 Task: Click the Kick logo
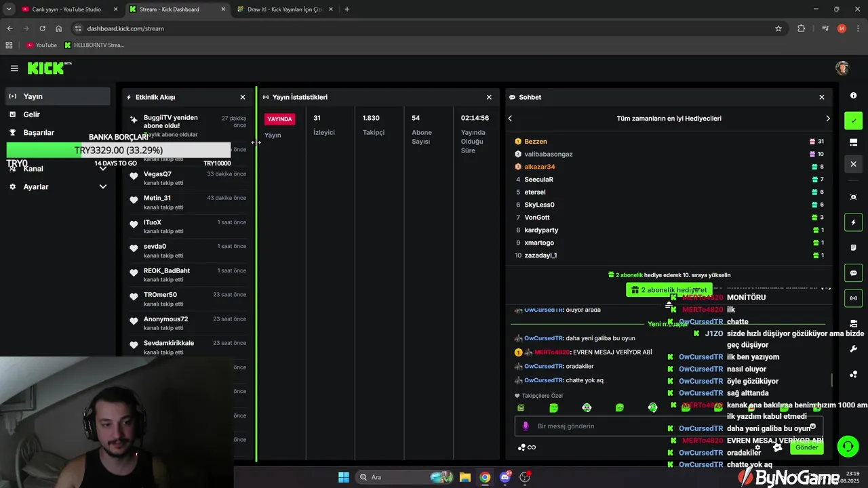49,68
